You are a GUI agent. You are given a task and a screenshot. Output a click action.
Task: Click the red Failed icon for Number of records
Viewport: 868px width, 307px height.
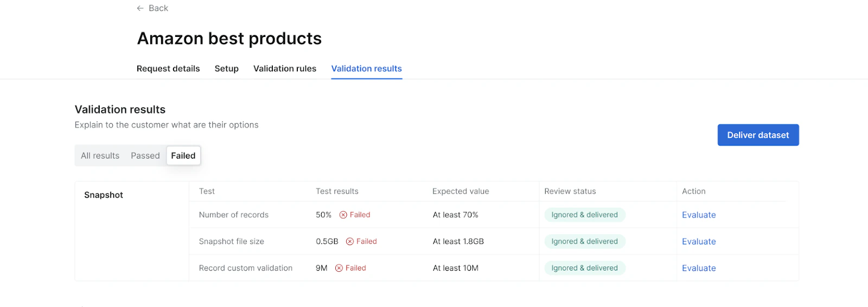(x=343, y=215)
